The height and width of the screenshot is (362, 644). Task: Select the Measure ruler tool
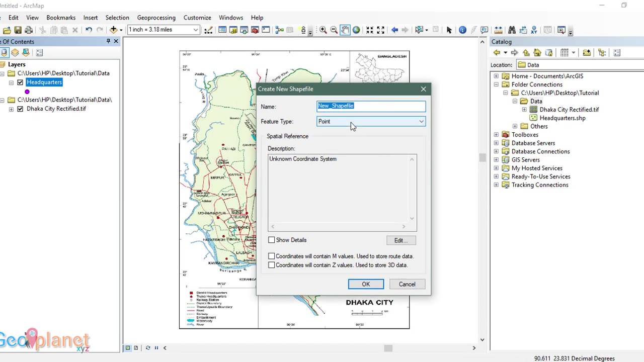point(498,30)
